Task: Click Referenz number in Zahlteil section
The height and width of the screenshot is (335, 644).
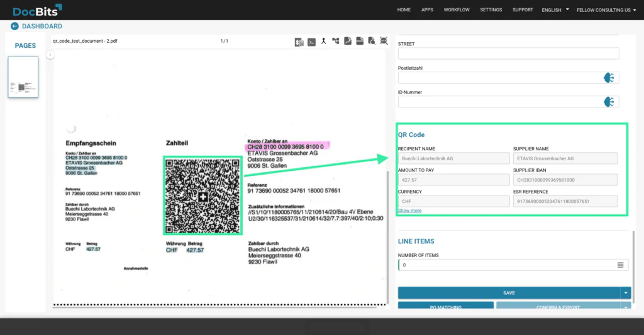Action: 294,191
